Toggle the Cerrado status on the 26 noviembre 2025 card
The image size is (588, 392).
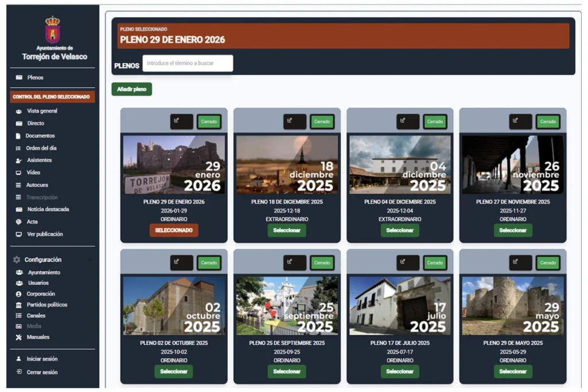(548, 121)
